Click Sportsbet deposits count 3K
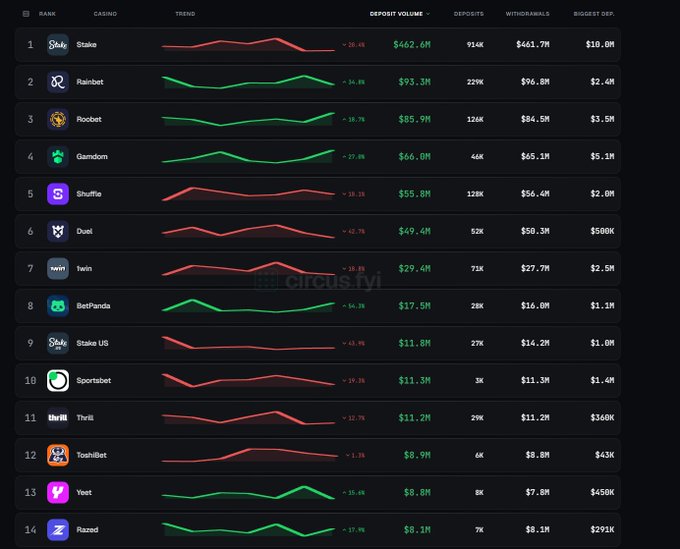The width and height of the screenshot is (680, 549). click(479, 380)
